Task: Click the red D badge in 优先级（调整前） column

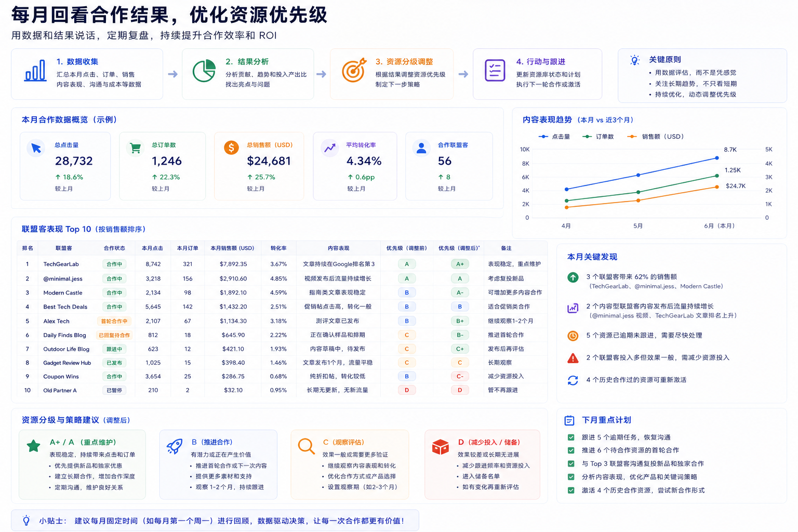Action: click(x=407, y=390)
